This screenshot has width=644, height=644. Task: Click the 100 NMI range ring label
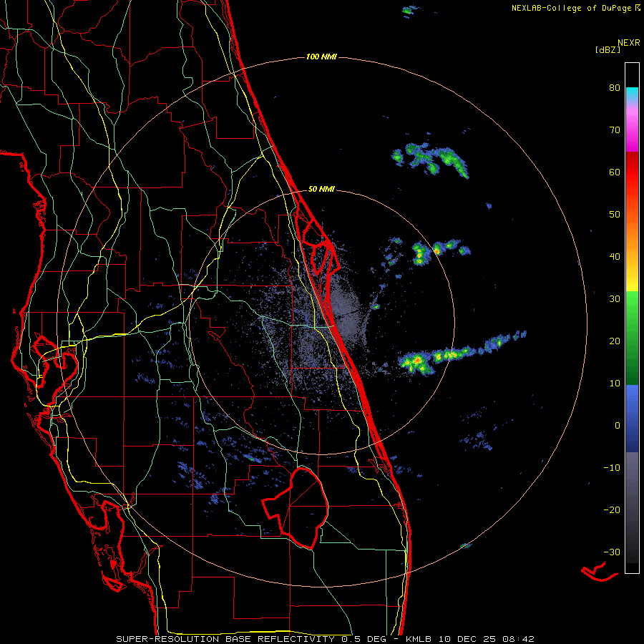pyautogui.click(x=321, y=57)
